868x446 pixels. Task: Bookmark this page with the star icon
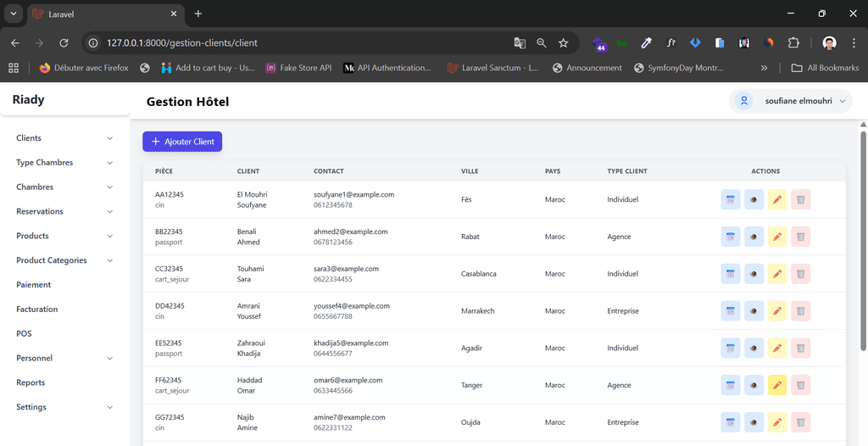tap(564, 42)
